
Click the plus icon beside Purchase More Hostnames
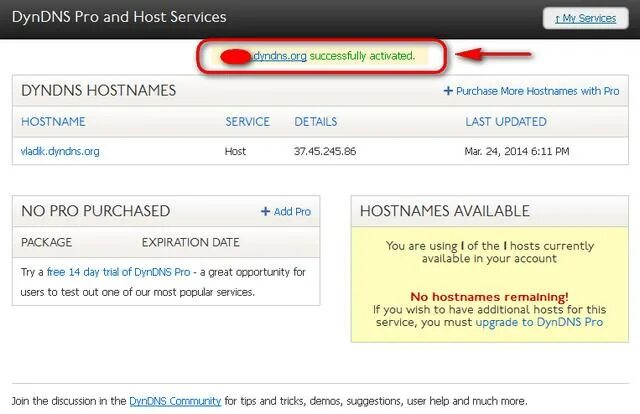point(448,91)
